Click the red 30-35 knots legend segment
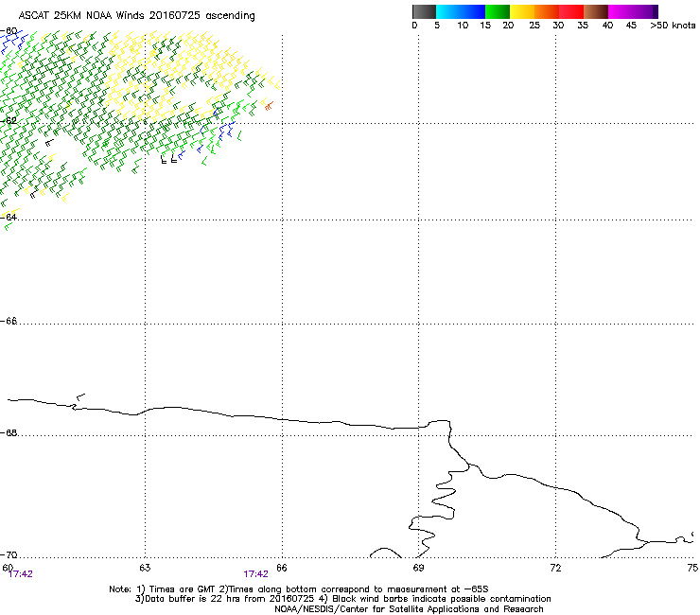Viewport: 700px width, 615px height. 571,11
